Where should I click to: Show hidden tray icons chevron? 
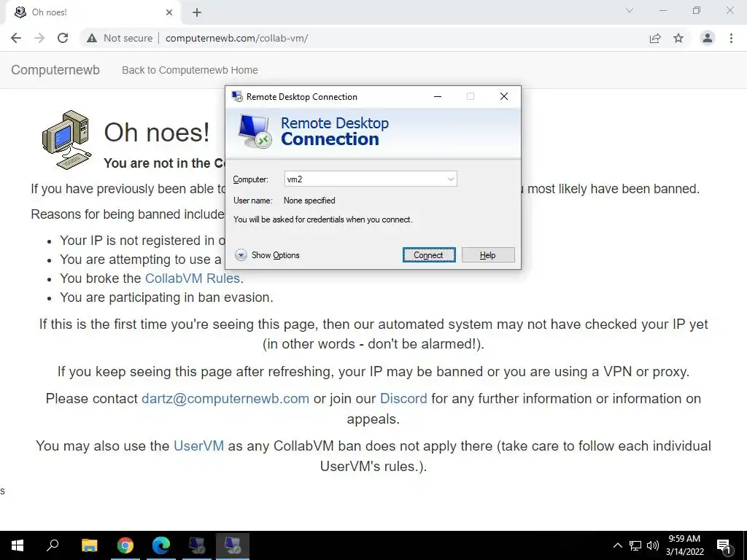tap(617, 545)
